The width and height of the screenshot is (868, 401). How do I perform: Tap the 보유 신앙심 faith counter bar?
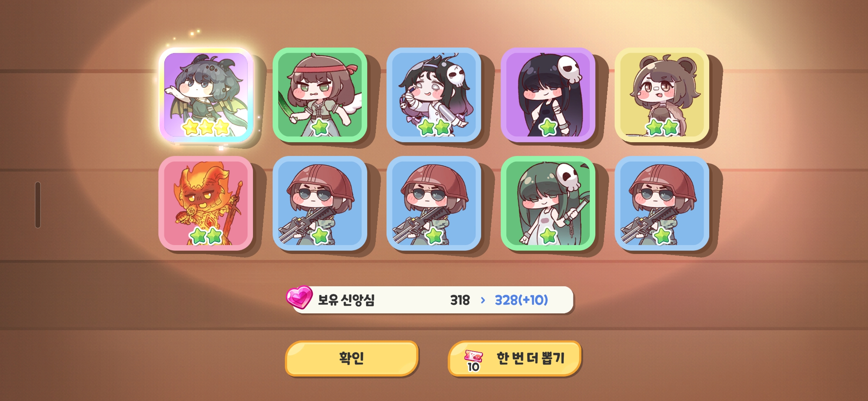coord(430,300)
